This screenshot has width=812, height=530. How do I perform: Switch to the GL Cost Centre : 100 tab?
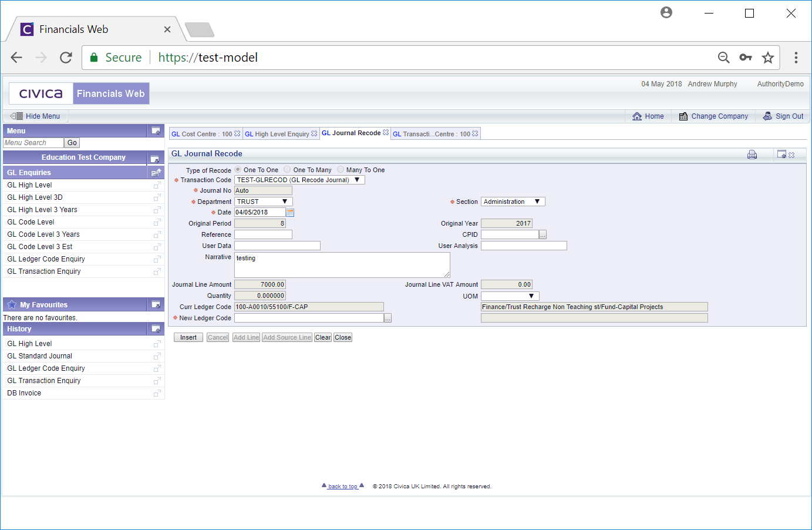click(x=201, y=134)
